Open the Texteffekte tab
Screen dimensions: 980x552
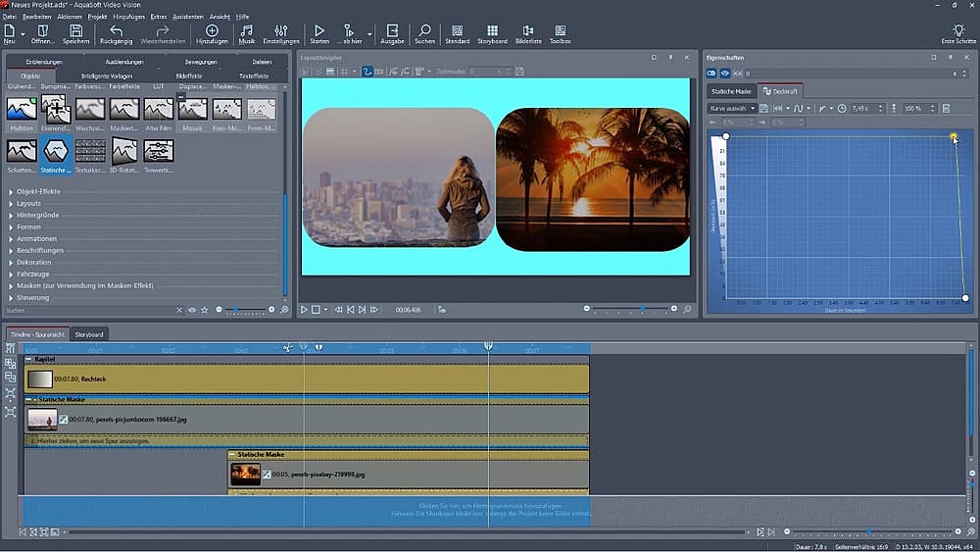pos(254,75)
